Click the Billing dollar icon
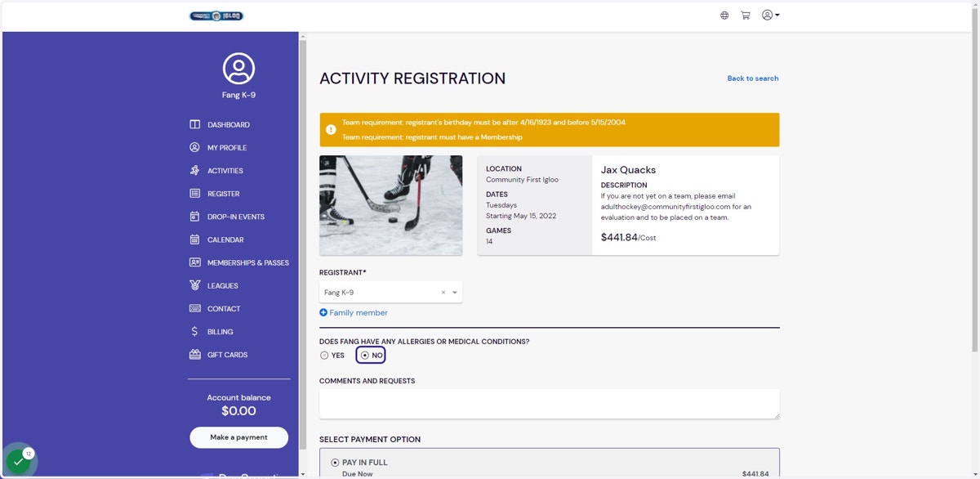The width and height of the screenshot is (980, 479). coord(194,332)
